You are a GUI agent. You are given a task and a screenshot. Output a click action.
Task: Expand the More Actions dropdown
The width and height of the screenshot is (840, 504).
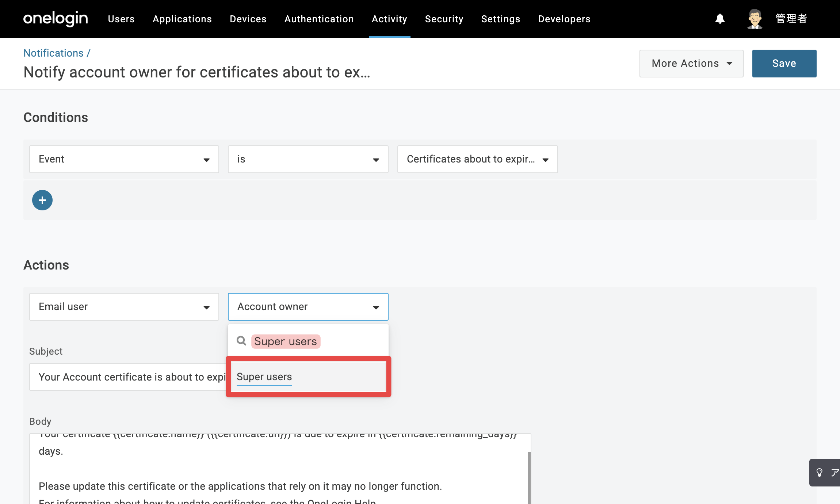pos(691,64)
